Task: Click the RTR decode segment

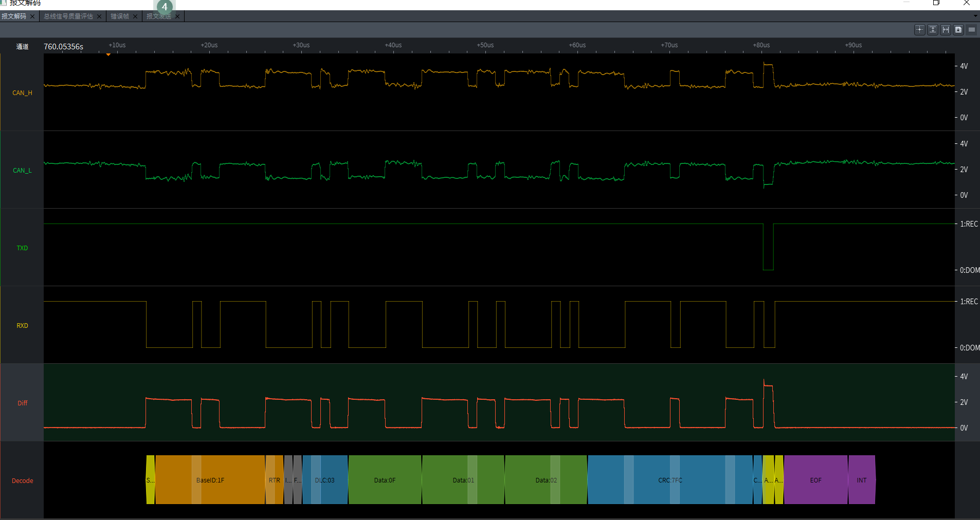Action: [x=274, y=480]
